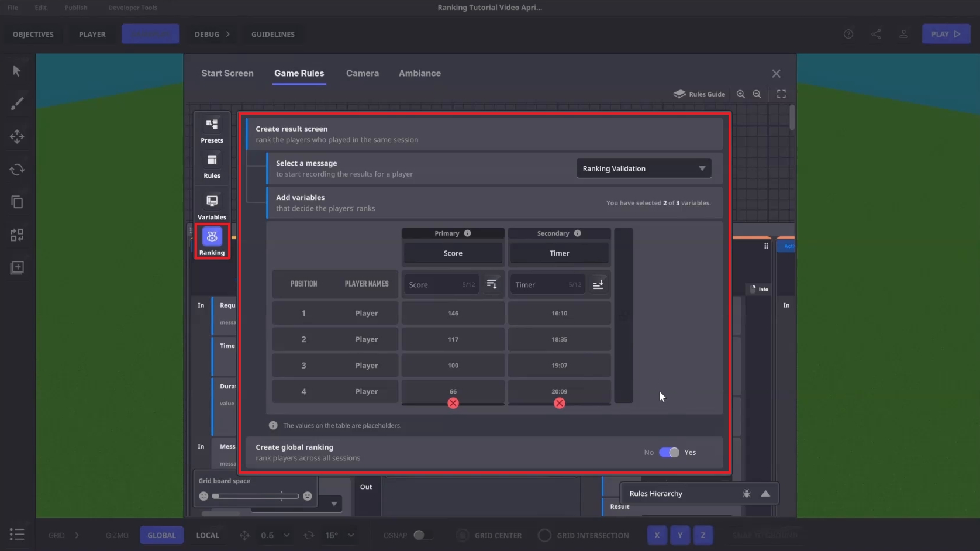Enable Grid Intersection option
980x551 pixels.
tap(544, 535)
